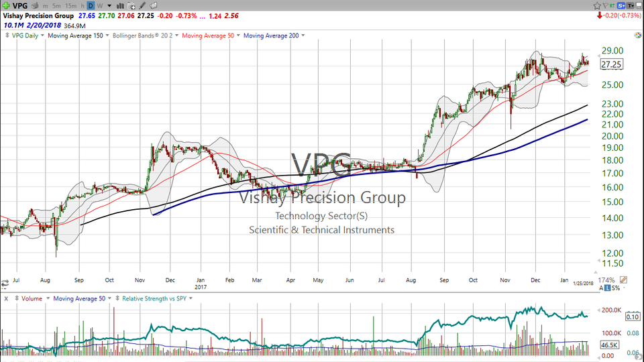
Task: Toggle logarithmic scale L
Action: [608, 288]
